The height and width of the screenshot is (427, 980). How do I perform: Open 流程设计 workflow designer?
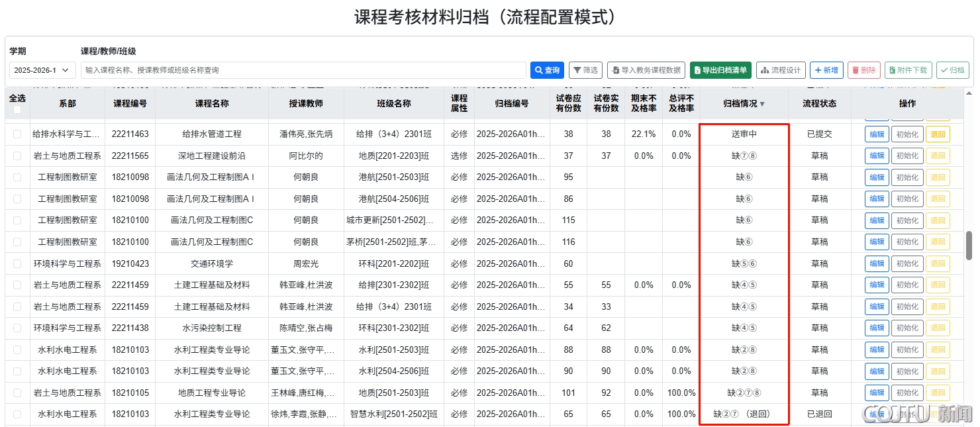pos(781,70)
